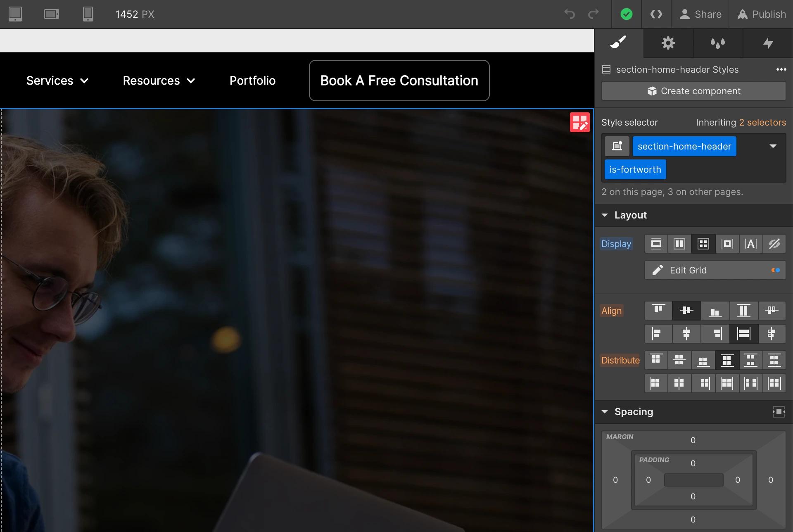Click the Edit Grid button
Viewport: 793px width, 532px height.
(x=715, y=270)
